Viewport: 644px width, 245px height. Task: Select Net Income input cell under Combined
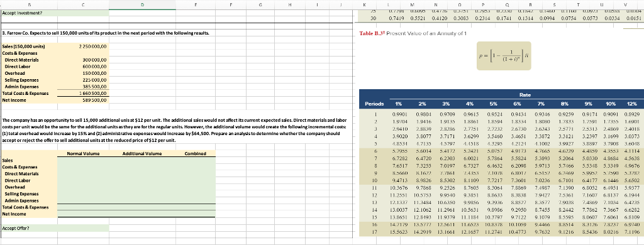(x=196, y=214)
